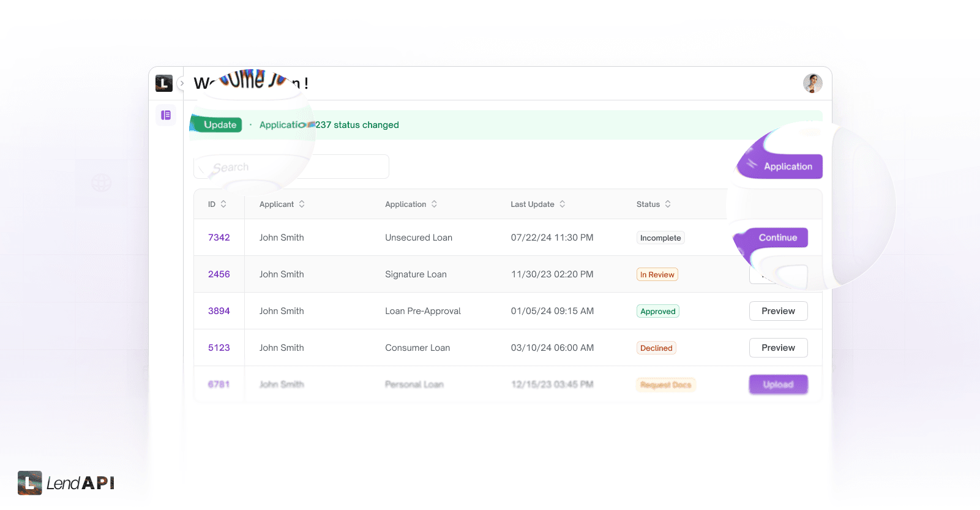Sort table by Status column
This screenshot has width=980, height=510.
point(654,204)
